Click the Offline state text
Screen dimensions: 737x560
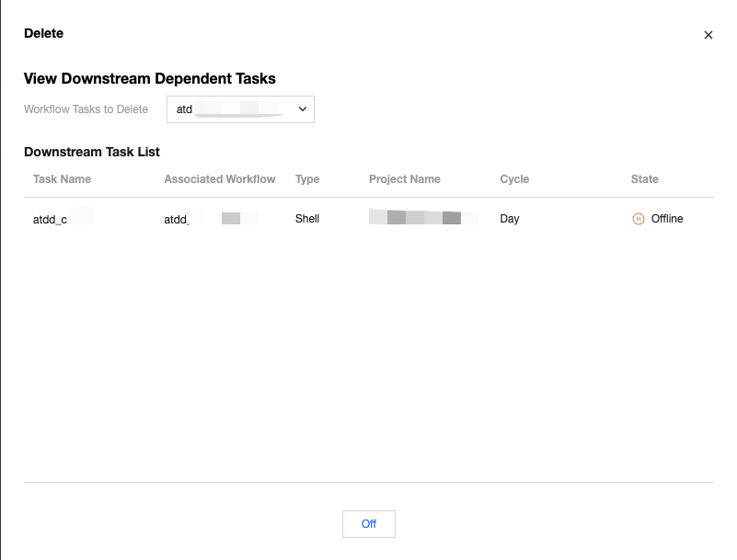coord(667,219)
